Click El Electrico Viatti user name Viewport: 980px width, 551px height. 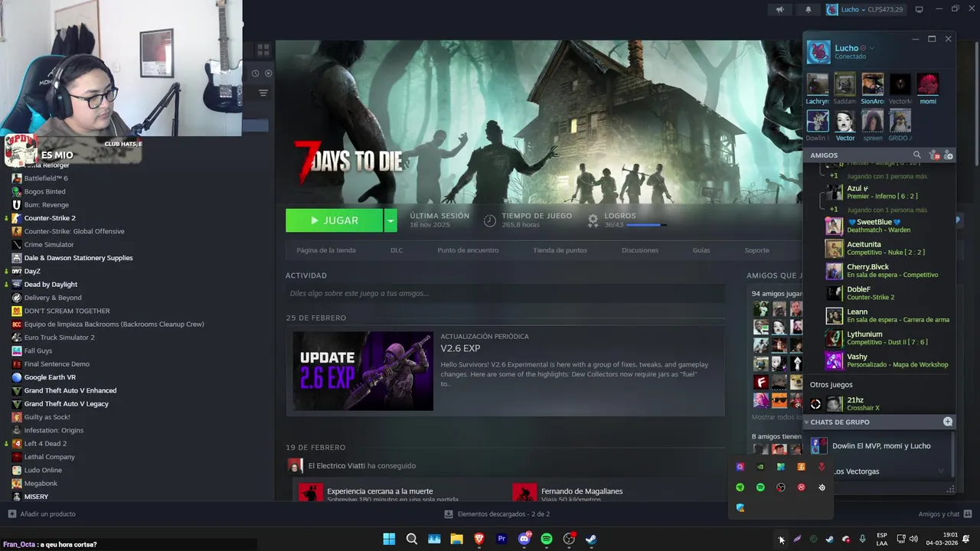336,465
